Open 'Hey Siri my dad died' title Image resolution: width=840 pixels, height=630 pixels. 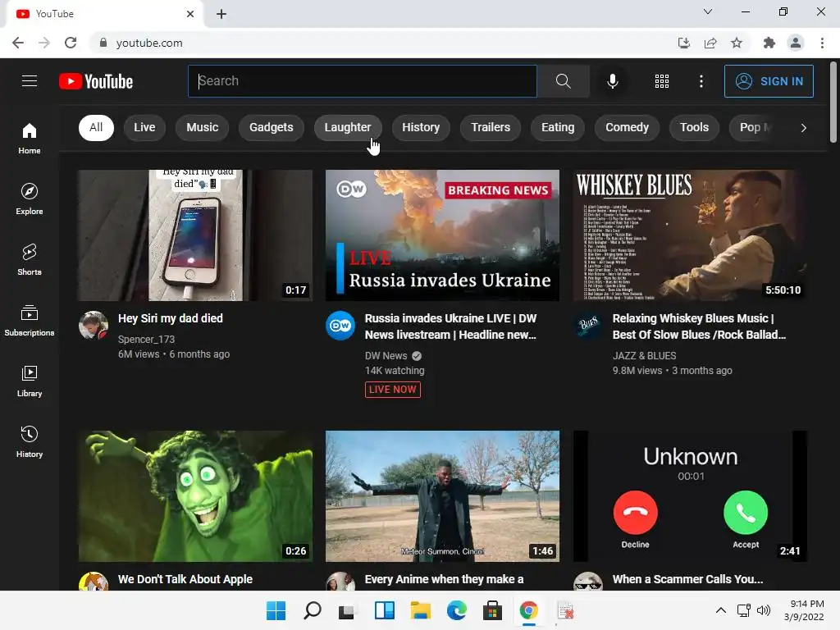(x=171, y=318)
